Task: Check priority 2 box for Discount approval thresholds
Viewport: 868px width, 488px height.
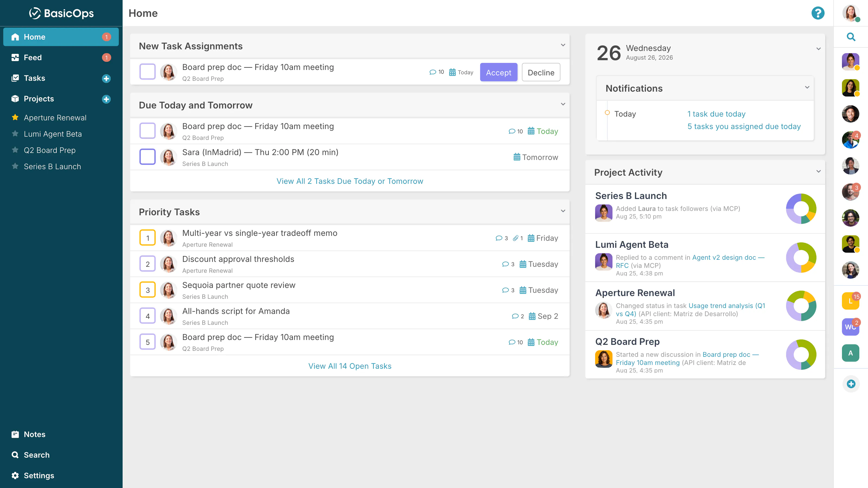Action: point(147,264)
